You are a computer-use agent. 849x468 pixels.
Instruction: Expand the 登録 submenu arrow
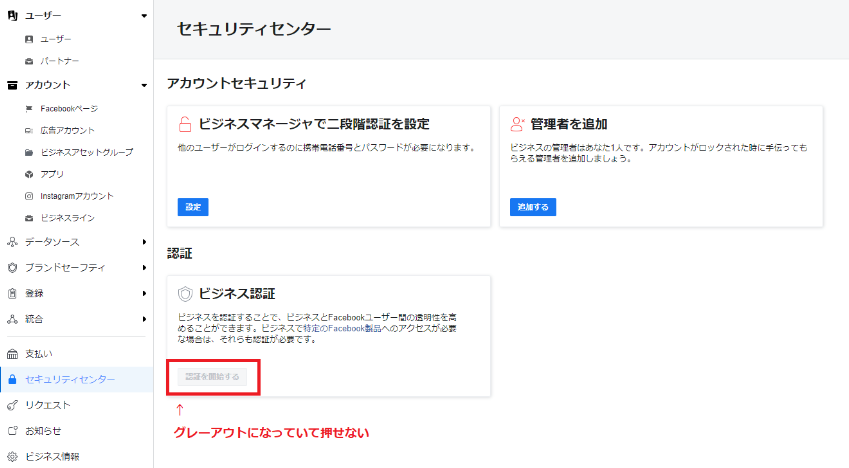(144, 294)
